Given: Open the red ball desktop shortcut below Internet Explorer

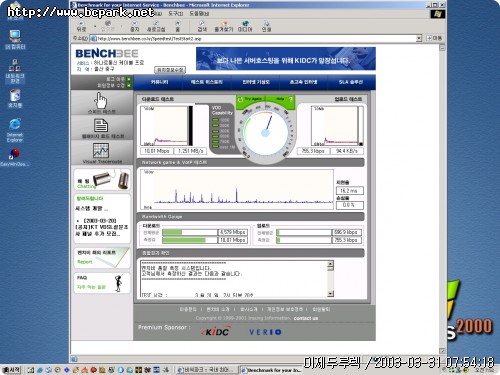Looking at the screenshot, I should (15, 157).
